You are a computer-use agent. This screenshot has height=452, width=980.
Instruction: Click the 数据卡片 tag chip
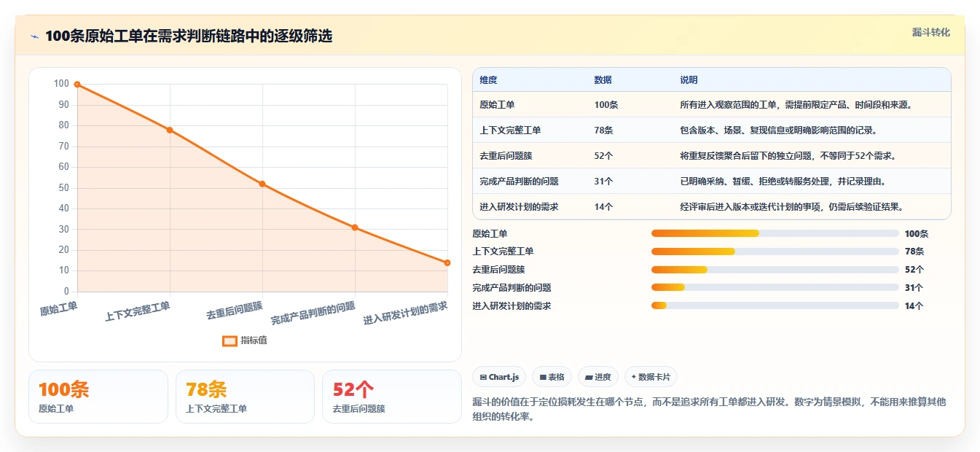pyautogui.click(x=651, y=377)
